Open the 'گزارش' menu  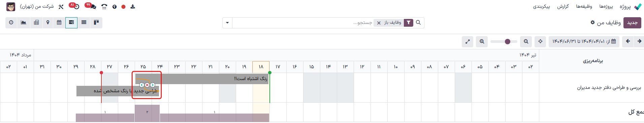pyautogui.click(x=563, y=6)
